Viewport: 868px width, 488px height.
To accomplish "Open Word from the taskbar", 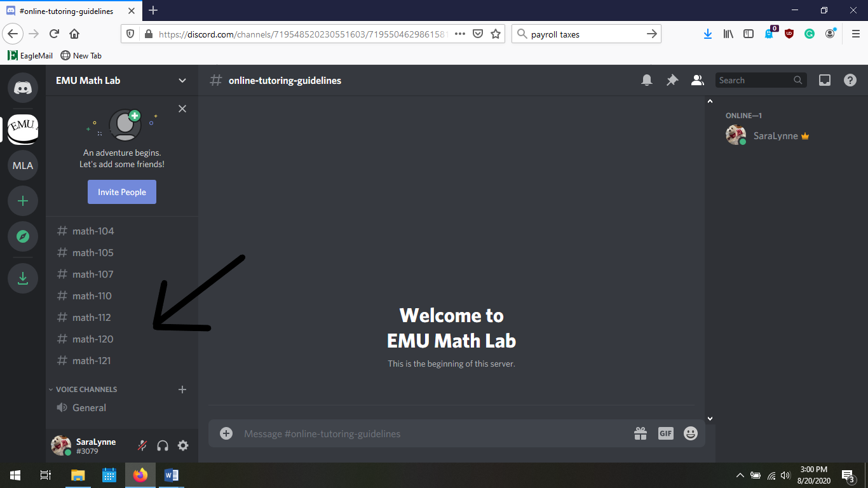I will (171, 475).
